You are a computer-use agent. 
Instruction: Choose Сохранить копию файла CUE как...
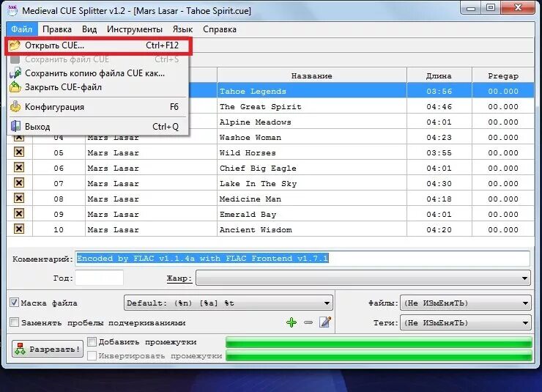click(98, 73)
